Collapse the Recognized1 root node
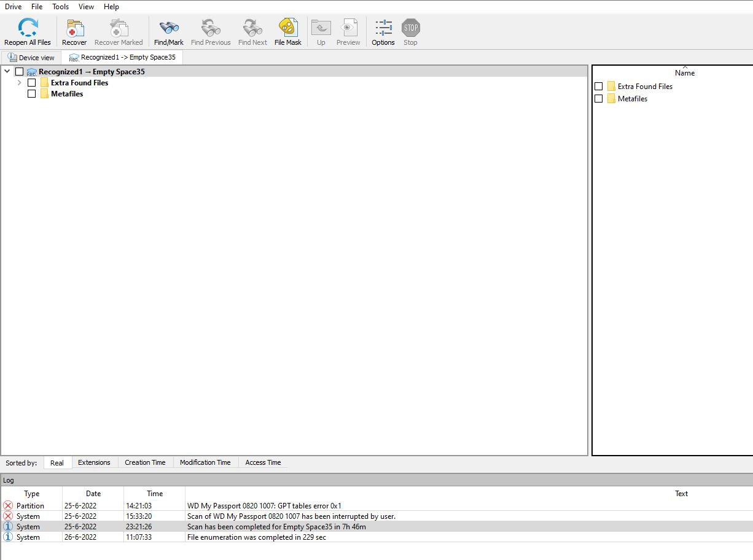The height and width of the screenshot is (560, 753). pos(7,72)
